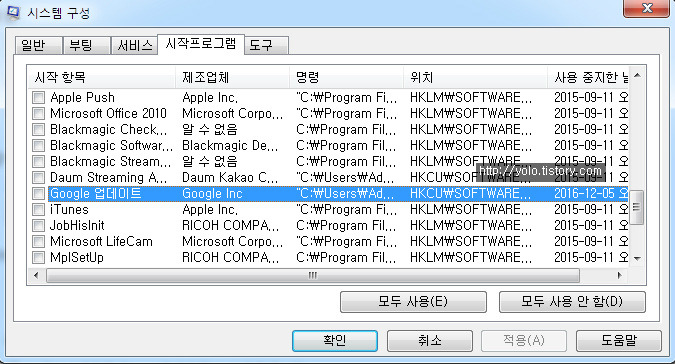Select the 시작프로그램 tab
This screenshot has width=675, height=364.
click(201, 44)
